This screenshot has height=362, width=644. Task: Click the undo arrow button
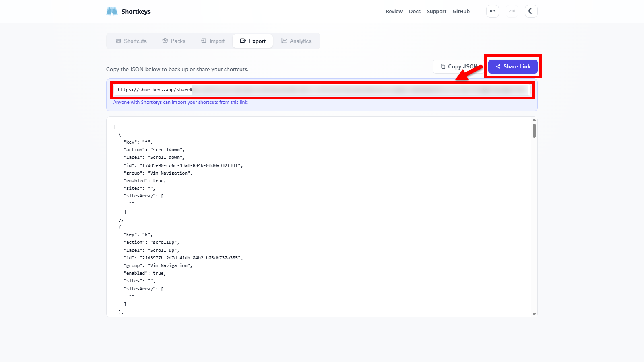492,11
